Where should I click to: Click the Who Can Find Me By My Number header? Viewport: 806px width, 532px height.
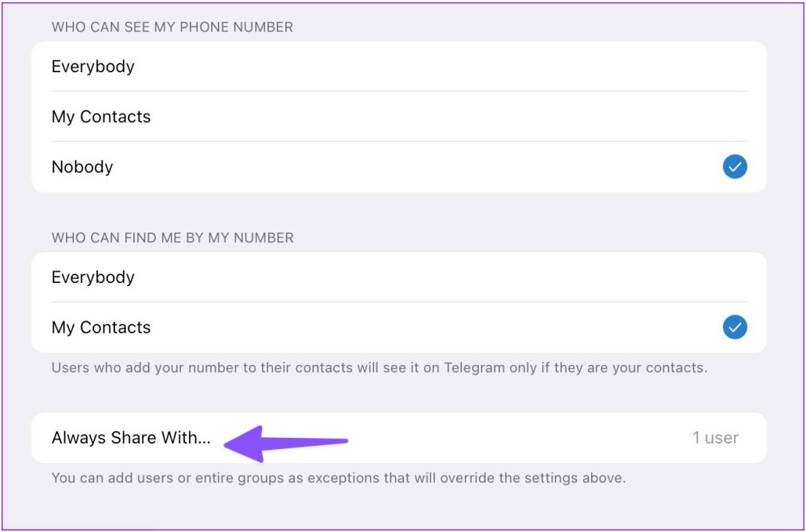click(x=172, y=238)
